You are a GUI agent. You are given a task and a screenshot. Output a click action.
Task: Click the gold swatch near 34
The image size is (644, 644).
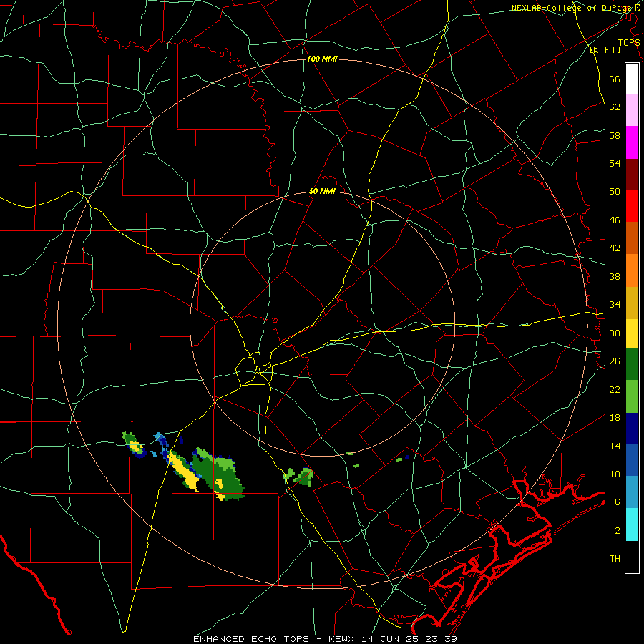tap(632, 303)
